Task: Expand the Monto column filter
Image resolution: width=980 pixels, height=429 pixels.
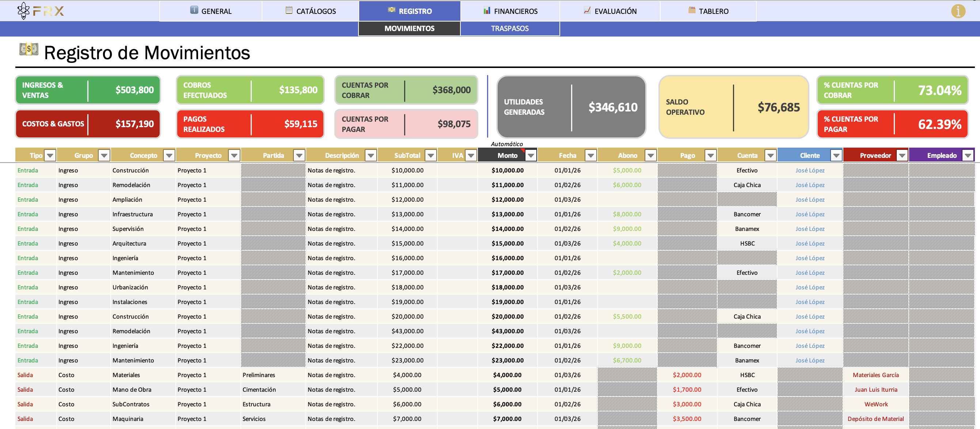Action: 531,155
